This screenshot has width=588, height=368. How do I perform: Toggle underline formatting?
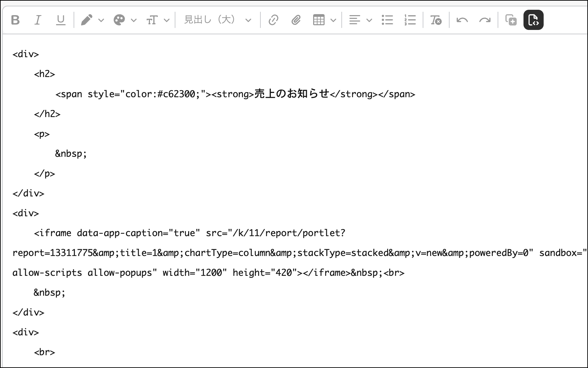coord(60,20)
